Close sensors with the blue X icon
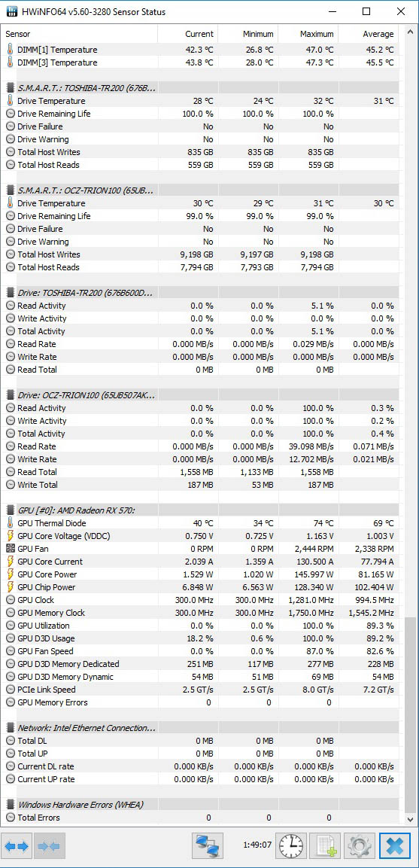Viewport: 419px width, 868px height. [x=395, y=846]
